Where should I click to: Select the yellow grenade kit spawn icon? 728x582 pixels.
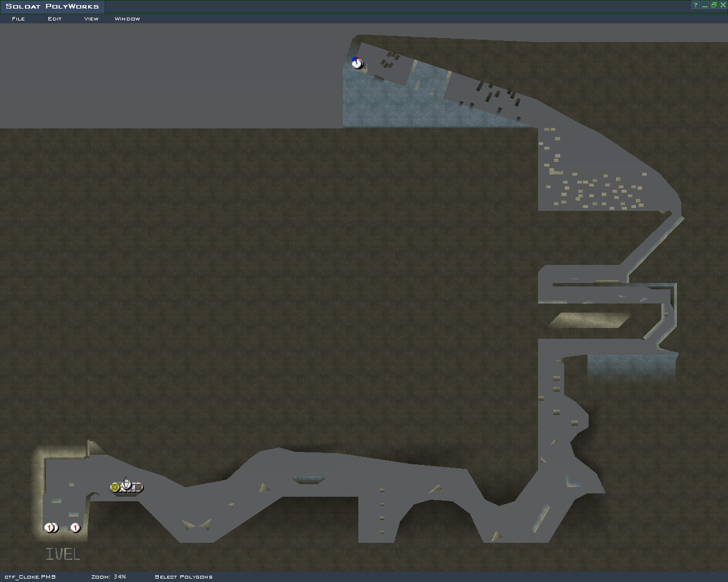[x=115, y=487]
